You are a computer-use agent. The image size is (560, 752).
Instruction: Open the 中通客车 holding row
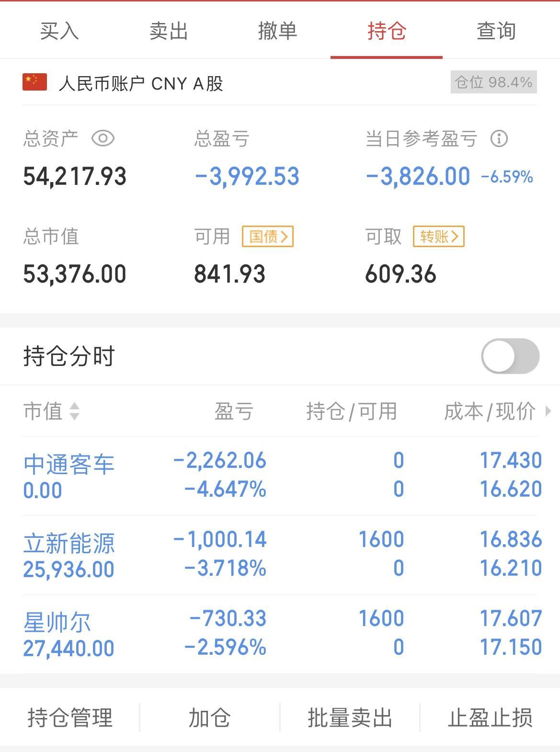tap(280, 476)
